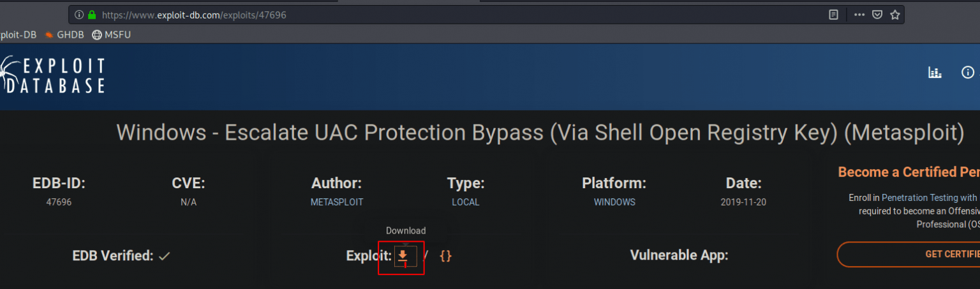Show site information next to the padlock

[79, 15]
